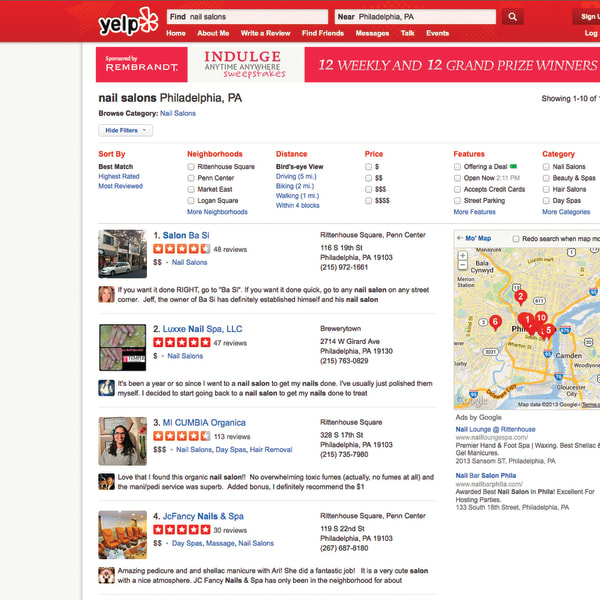The width and height of the screenshot is (600, 600).
Task: Open Talk nav item
Action: (x=408, y=33)
